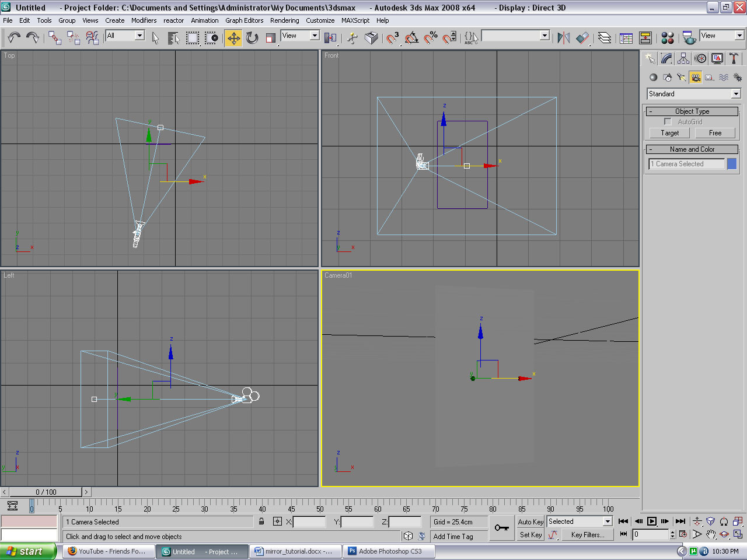Click the Quick Render teapot icon
747x560 pixels.
click(689, 38)
